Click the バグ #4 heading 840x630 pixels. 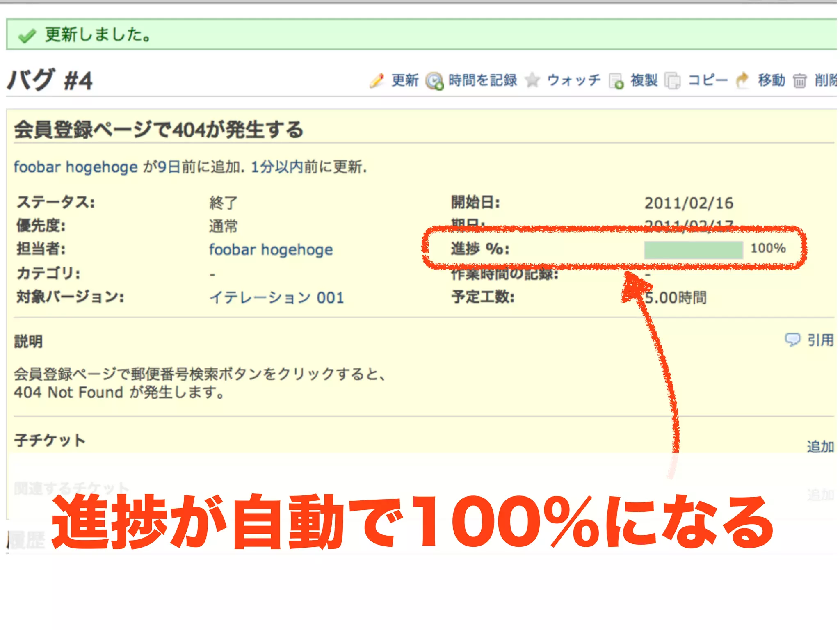pyautogui.click(x=50, y=80)
